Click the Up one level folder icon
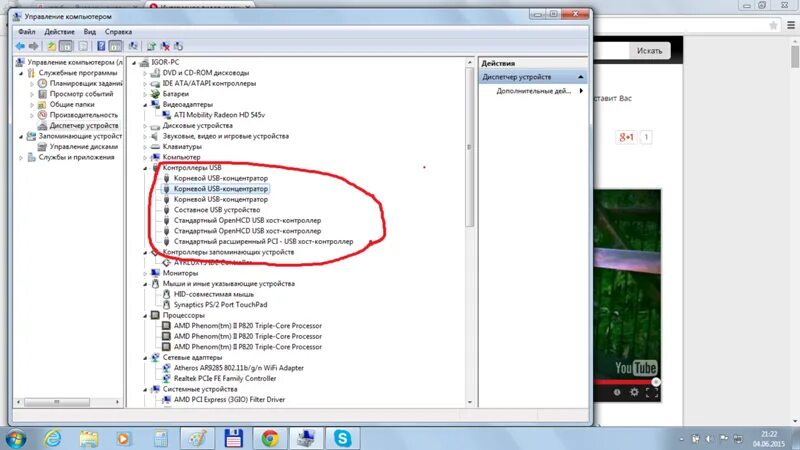The width and height of the screenshot is (800, 450). click(x=52, y=46)
